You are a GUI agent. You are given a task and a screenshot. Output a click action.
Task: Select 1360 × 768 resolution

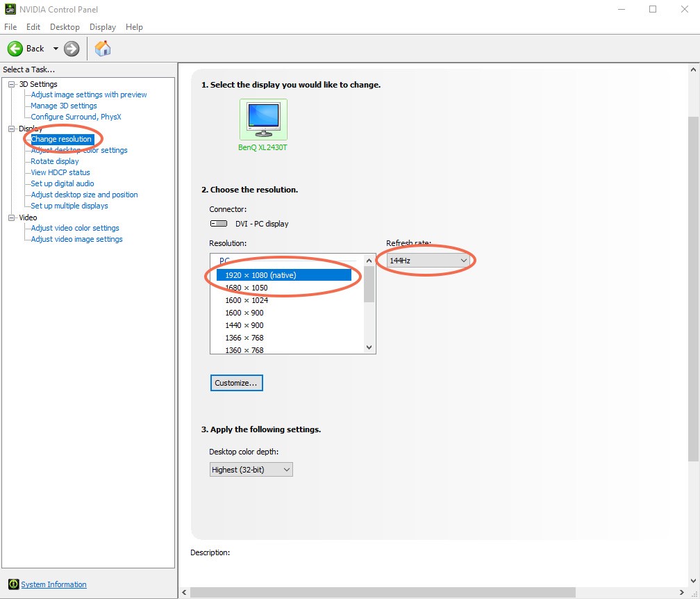click(244, 350)
